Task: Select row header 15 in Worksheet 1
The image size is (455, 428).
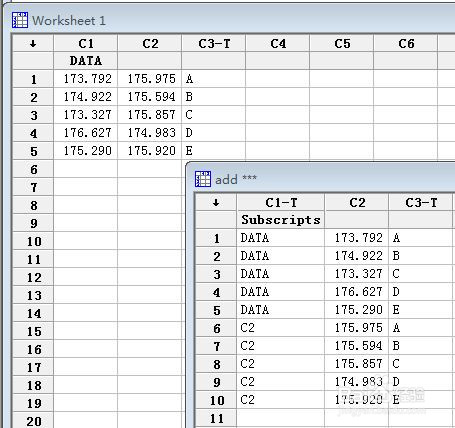Action: [x=33, y=331]
